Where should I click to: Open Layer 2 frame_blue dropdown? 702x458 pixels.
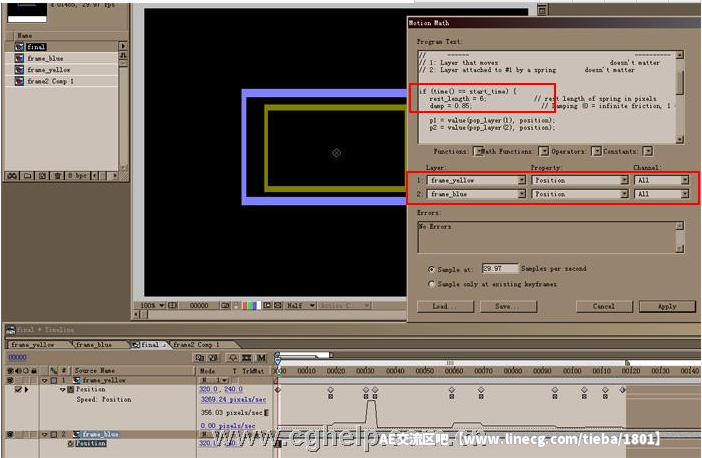coord(476,194)
